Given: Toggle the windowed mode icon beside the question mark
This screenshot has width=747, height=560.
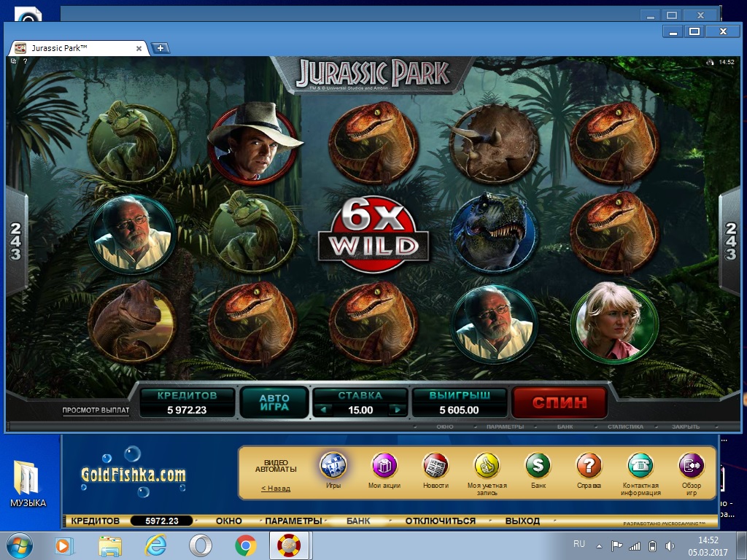Looking at the screenshot, I should [14, 61].
